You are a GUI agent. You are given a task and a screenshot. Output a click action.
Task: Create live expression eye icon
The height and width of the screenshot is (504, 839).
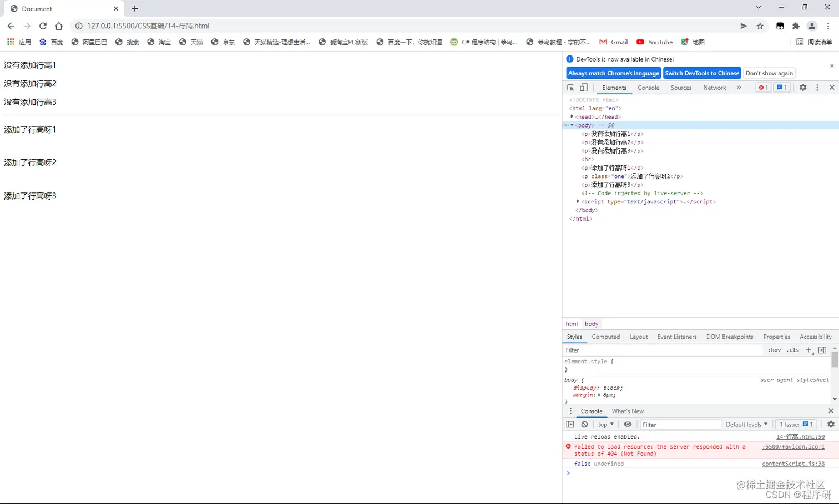point(628,425)
